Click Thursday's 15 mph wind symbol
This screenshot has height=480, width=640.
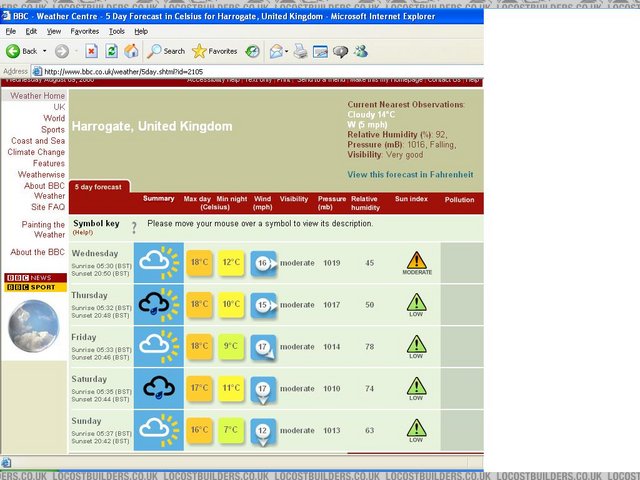click(264, 305)
